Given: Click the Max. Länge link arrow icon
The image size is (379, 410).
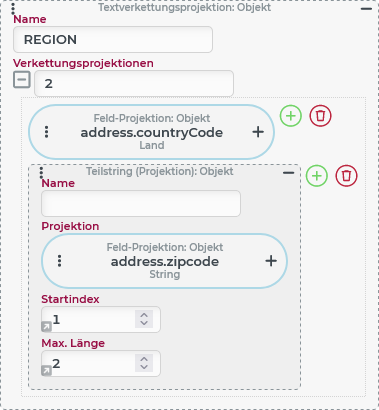Looking at the screenshot, I should point(46,371).
